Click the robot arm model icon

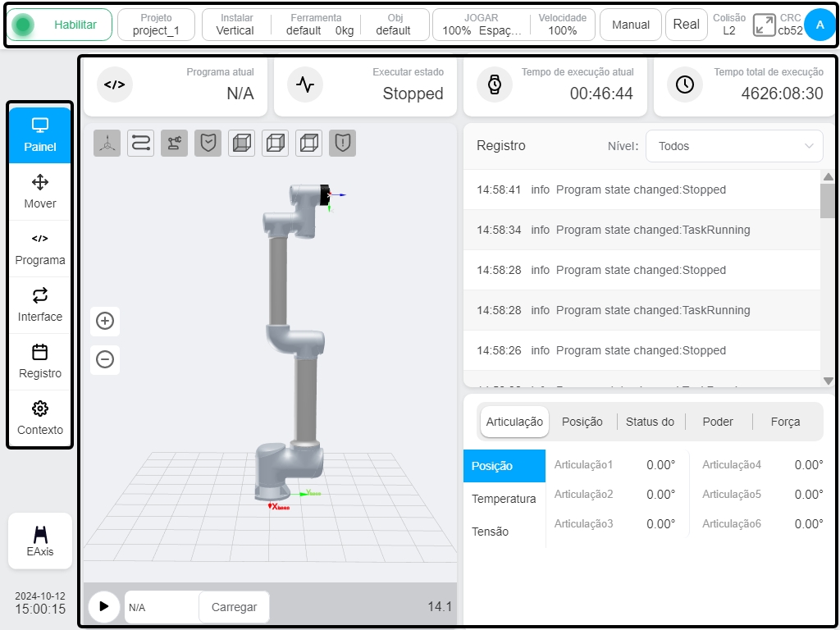174,144
